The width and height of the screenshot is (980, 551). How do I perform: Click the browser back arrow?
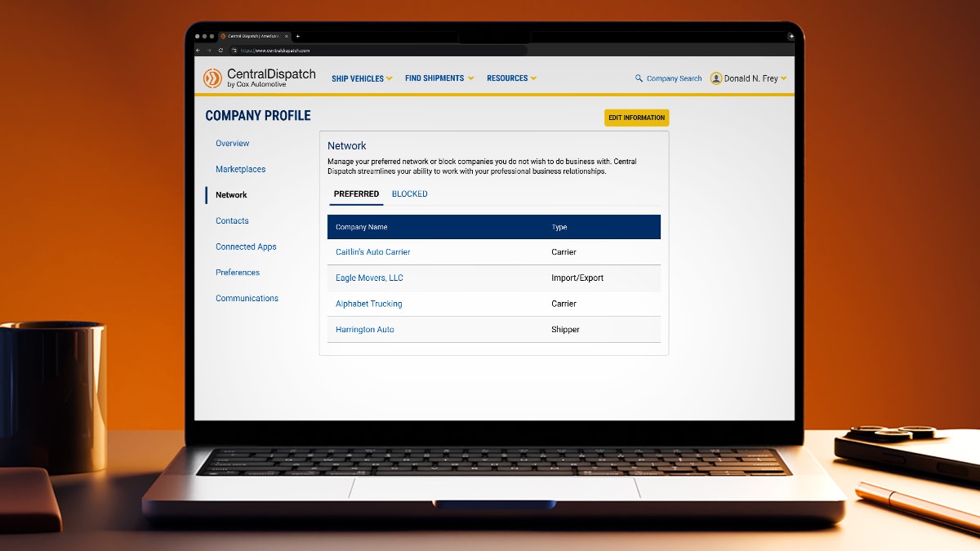198,51
